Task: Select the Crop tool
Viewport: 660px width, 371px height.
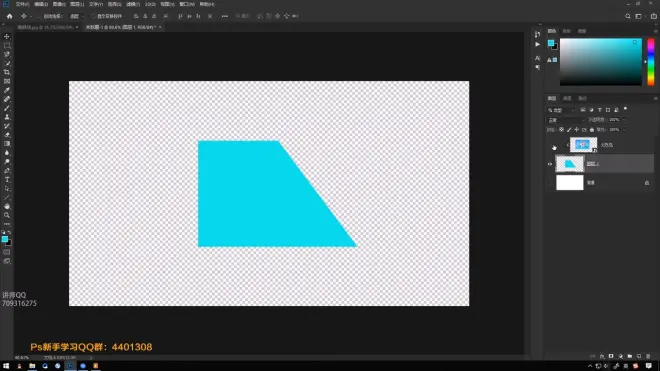Action: [x=7, y=72]
